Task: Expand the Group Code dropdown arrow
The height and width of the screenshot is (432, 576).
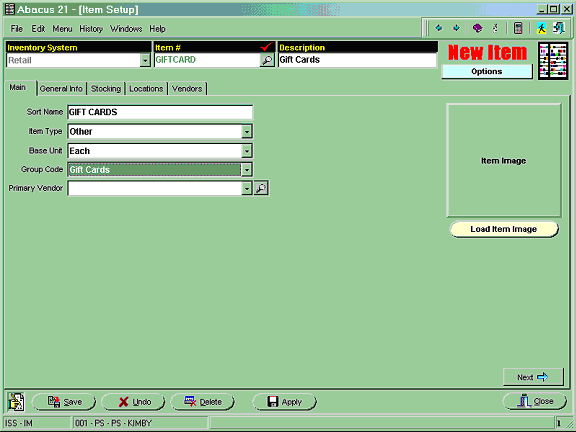Action: [x=247, y=170]
